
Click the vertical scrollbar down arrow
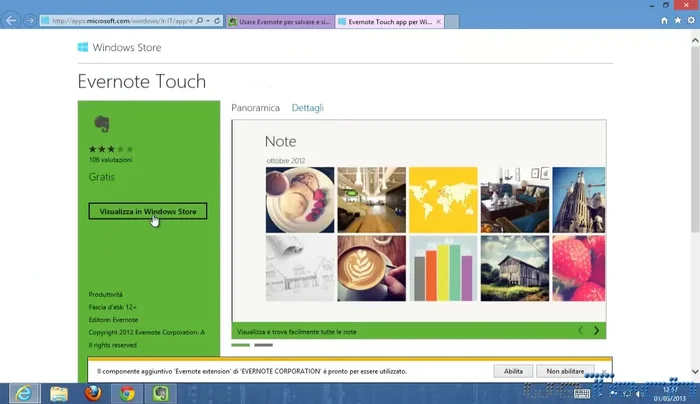click(695, 371)
